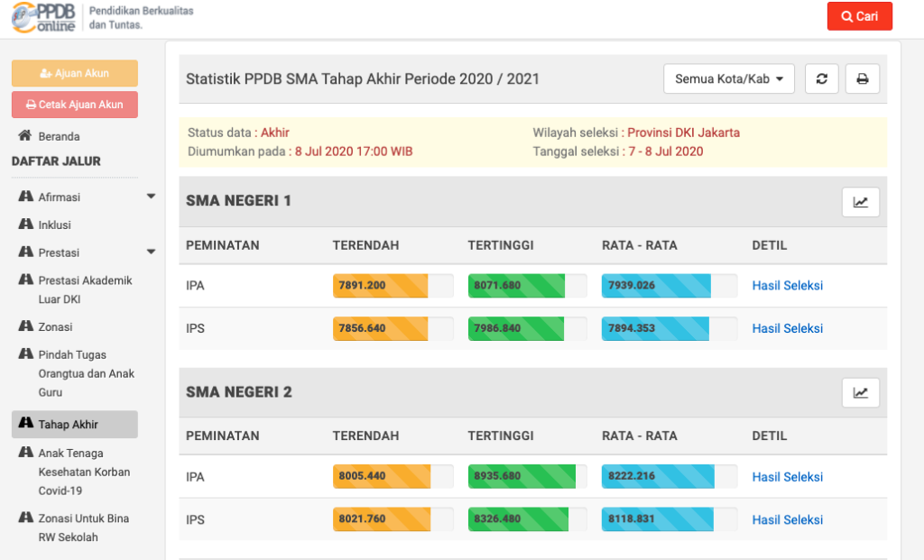Open the Zonasi pathway in sidebar
Viewport: 924px width, 560px height.
point(55,326)
